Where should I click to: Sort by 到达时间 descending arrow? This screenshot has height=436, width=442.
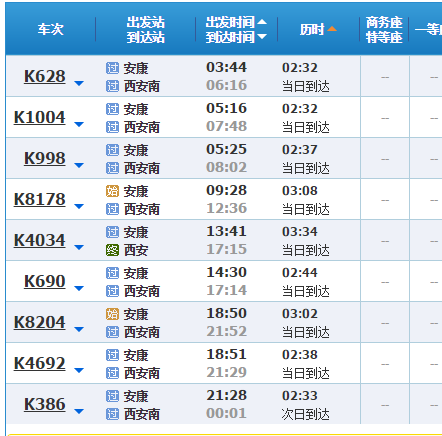point(262,37)
